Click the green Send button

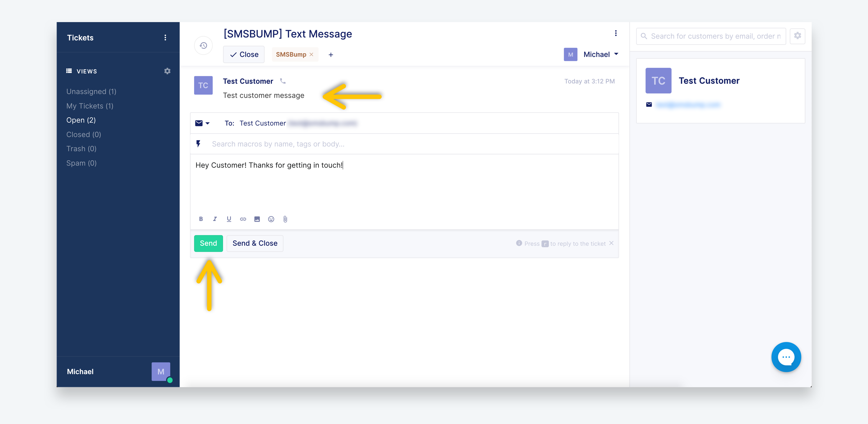[208, 243]
